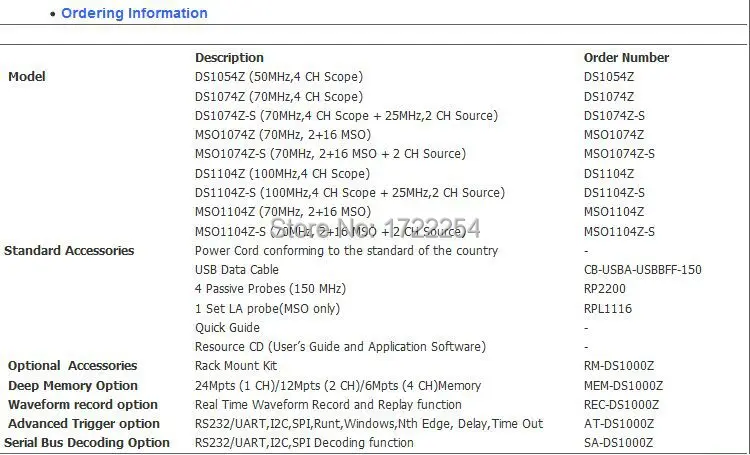Click order number DS1104Z
The image size is (750, 455).
point(608,174)
